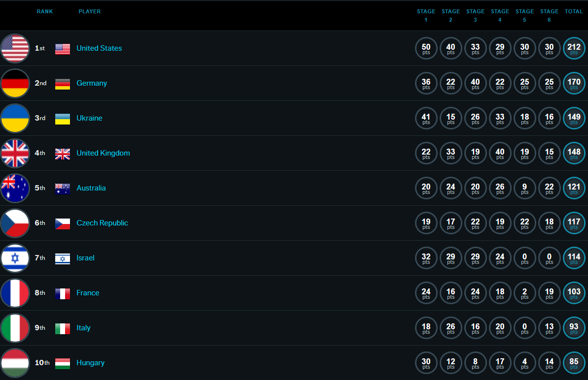Image resolution: width=588 pixels, height=380 pixels.
Task: Click Italy Stage 6 score 13 pts
Action: (550, 328)
